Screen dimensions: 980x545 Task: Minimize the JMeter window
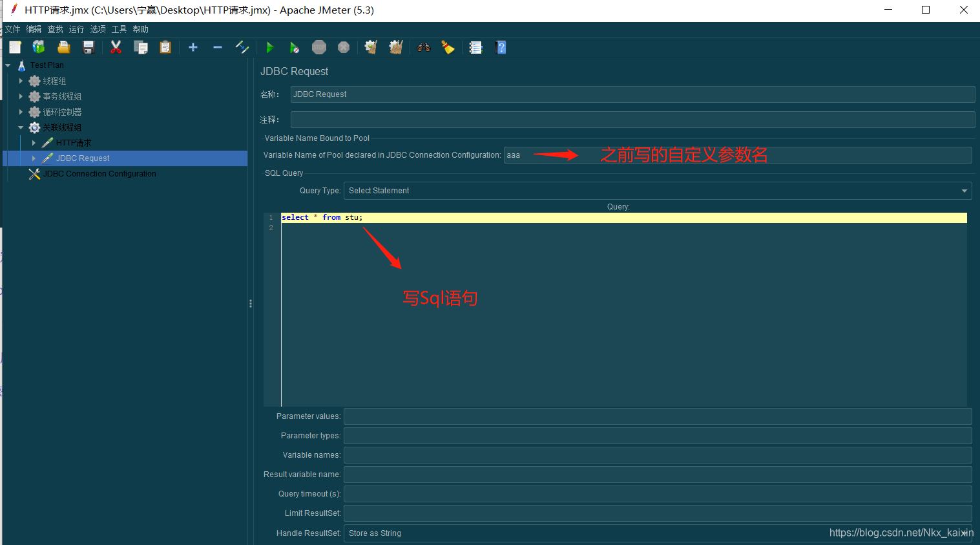[888, 10]
